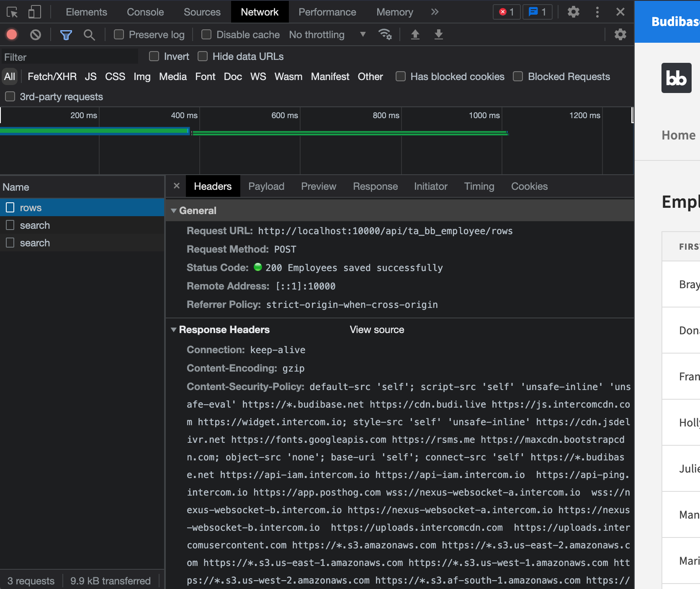Image resolution: width=700 pixels, height=589 pixels.
Task: Open DevTools settings gear
Action: click(573, 12)
